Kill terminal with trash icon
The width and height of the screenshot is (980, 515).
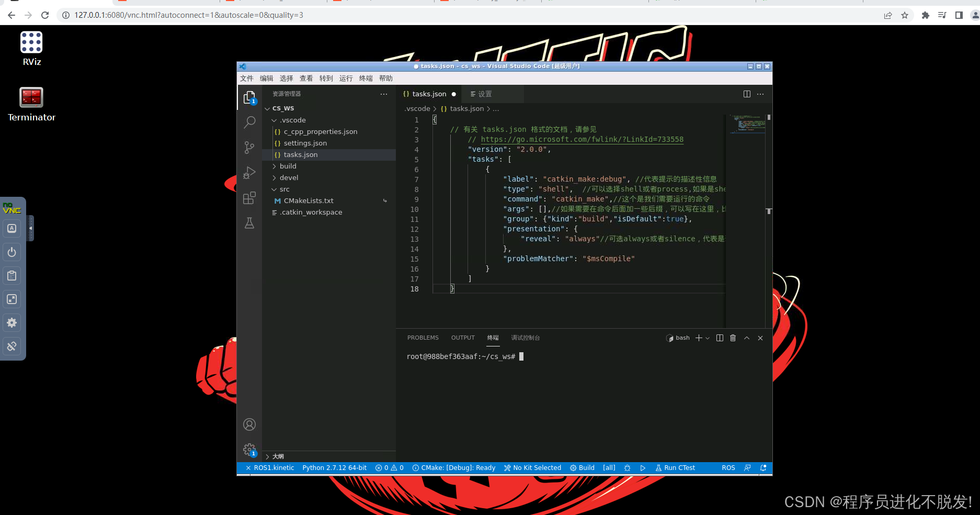click(x=733, y=338)
